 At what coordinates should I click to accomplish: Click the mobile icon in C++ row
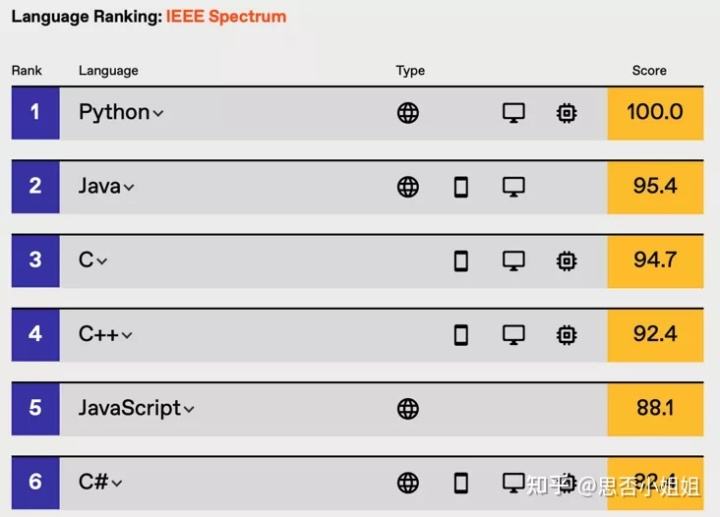coord(461,335)
